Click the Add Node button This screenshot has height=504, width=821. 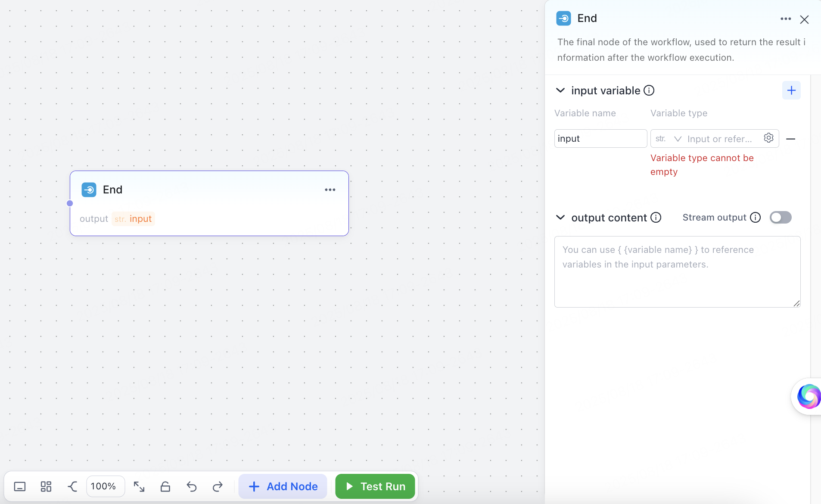coord(283,486)
